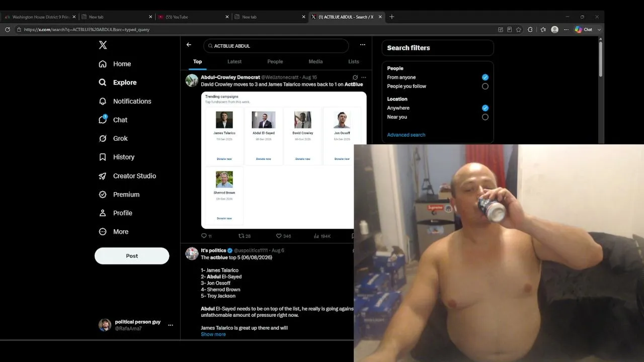644x362 pixels.
Task: Click the Aug 16 post timestamp
Action: 309,77
